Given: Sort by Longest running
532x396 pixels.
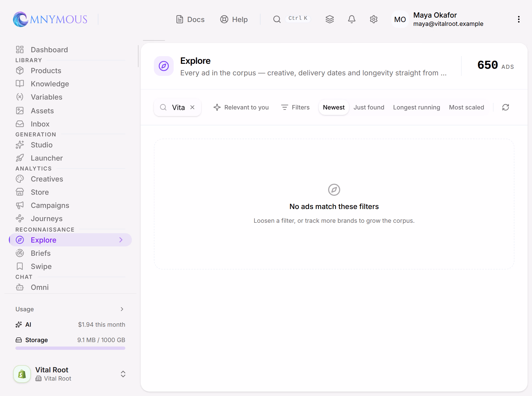Looking at the screenshot, I should point(416,107).
